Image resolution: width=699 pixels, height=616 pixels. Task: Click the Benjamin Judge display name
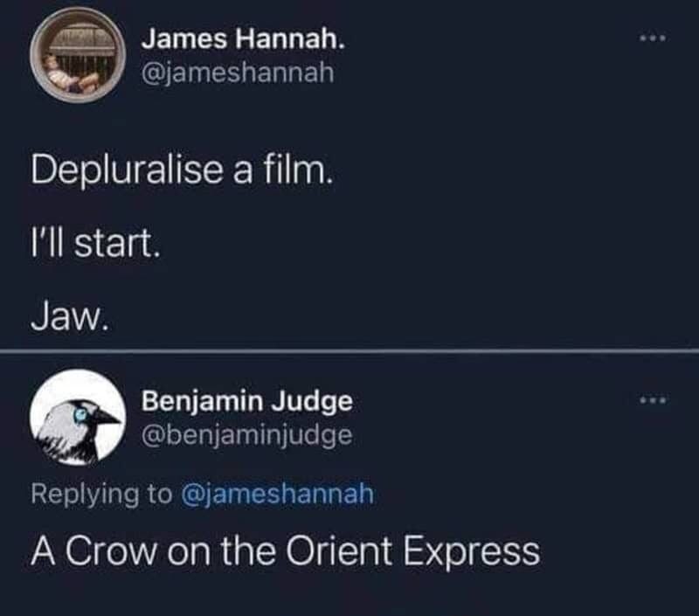pyautogui.click(x=247, y=401)
